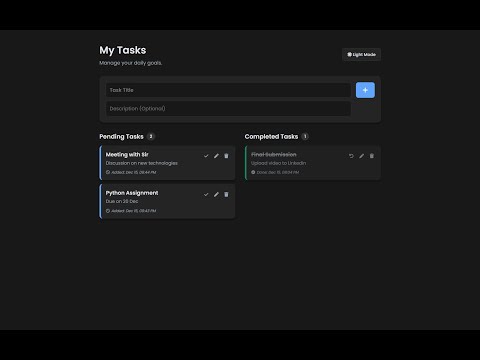
Task: Click the 'Manage your daily goals.' subtitle
Action: (131, 63)
